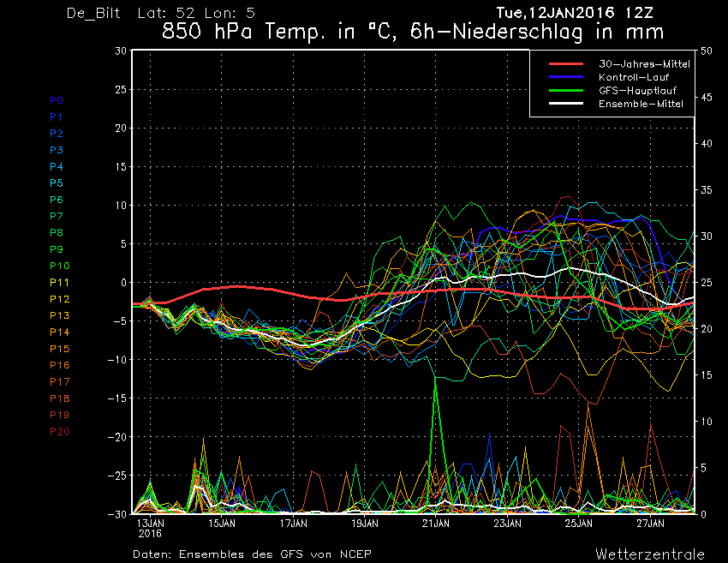
Task: Click the 15JAN date axis label
Action: coord(222,524)
